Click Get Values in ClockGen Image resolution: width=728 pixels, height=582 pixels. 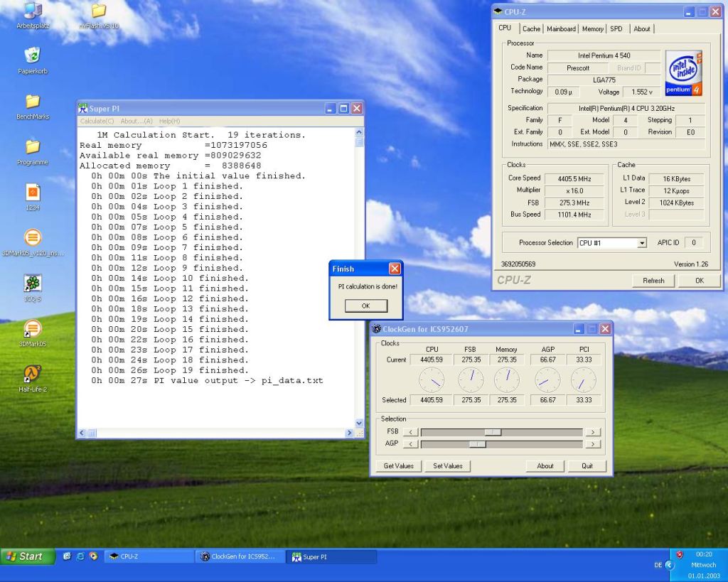click(398, 465)
